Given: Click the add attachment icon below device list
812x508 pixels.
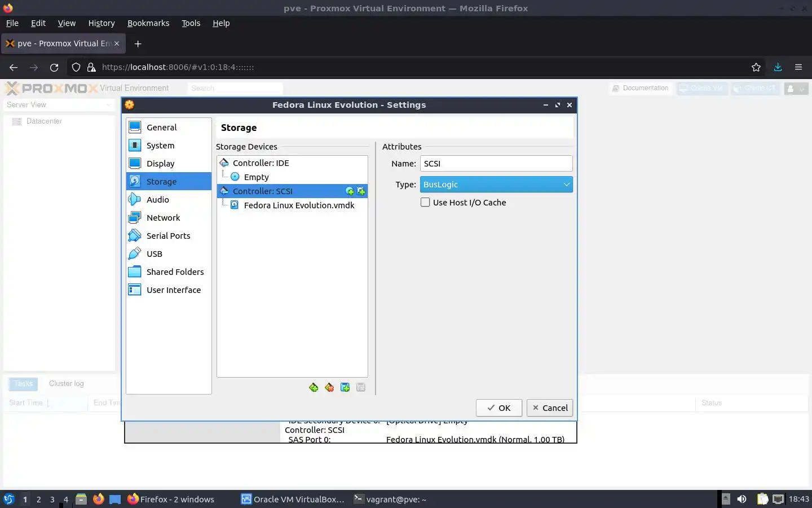Looking at the screenshot, I should [x=345, y=387].
